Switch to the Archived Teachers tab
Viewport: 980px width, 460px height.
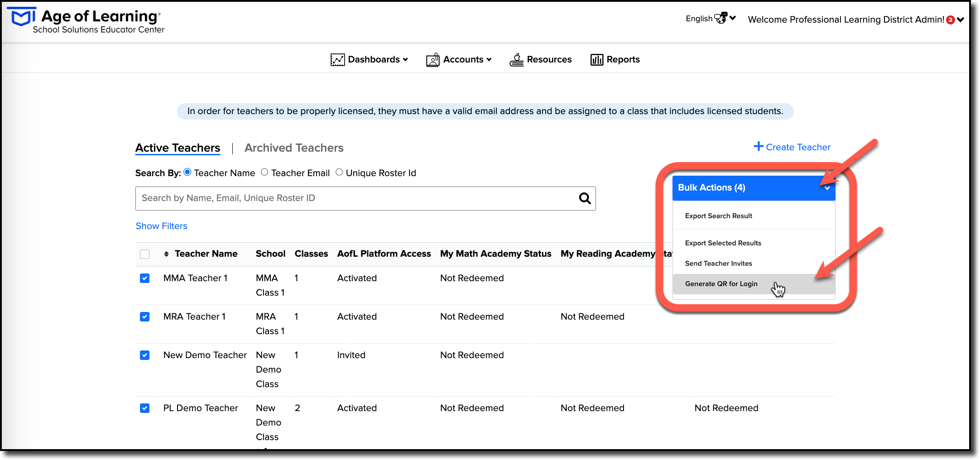pos(294,148)
